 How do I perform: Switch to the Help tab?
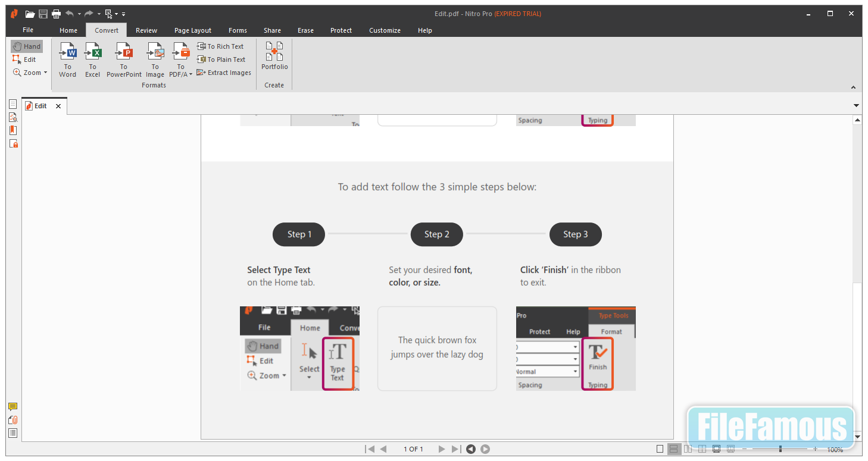coord(425,30)
